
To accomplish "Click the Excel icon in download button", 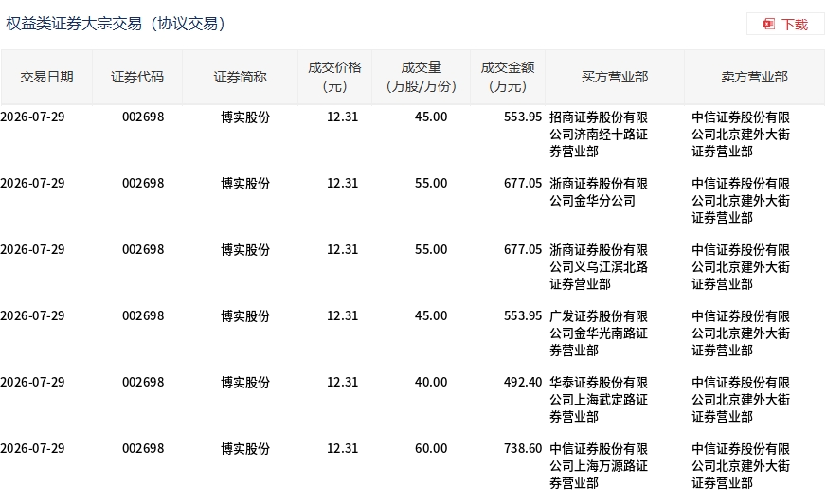I will [769, 25].
